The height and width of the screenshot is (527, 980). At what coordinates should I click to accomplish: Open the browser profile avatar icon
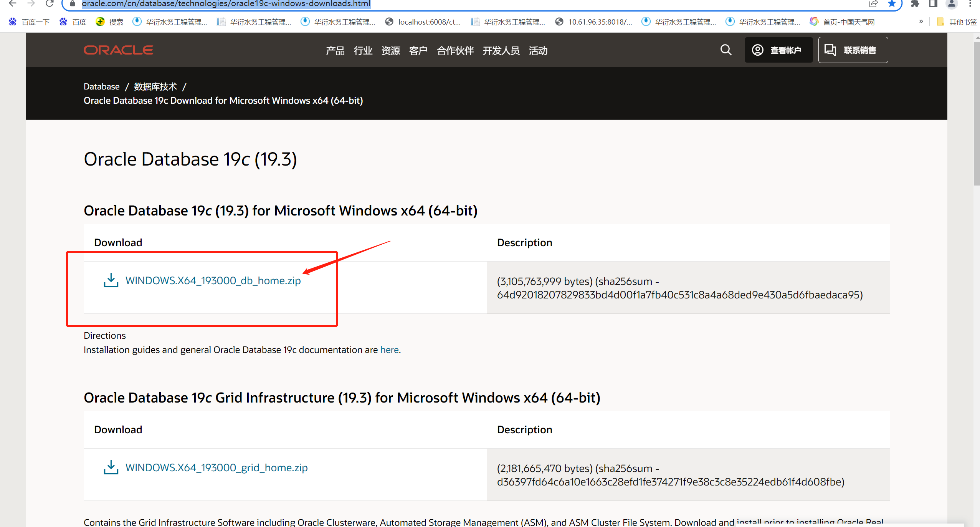952,4
